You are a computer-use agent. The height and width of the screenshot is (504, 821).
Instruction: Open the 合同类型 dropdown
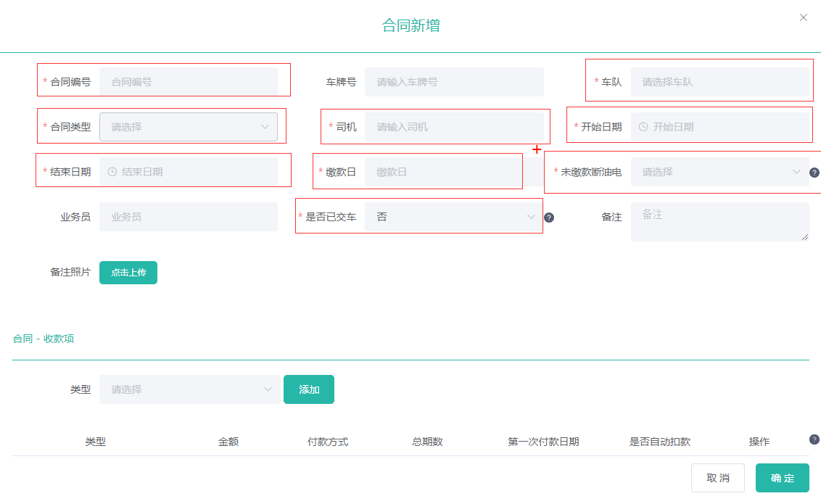tap(189, 127)
